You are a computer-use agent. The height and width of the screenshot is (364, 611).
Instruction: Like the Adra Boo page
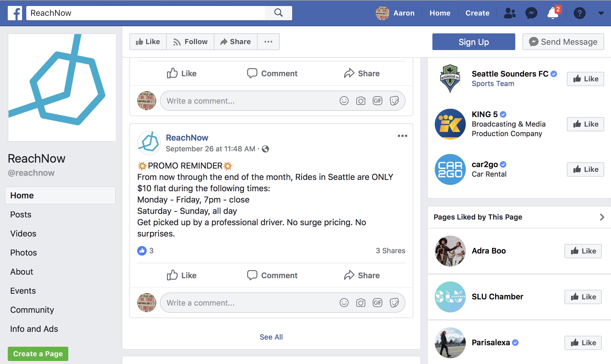(x=583, y=251)
